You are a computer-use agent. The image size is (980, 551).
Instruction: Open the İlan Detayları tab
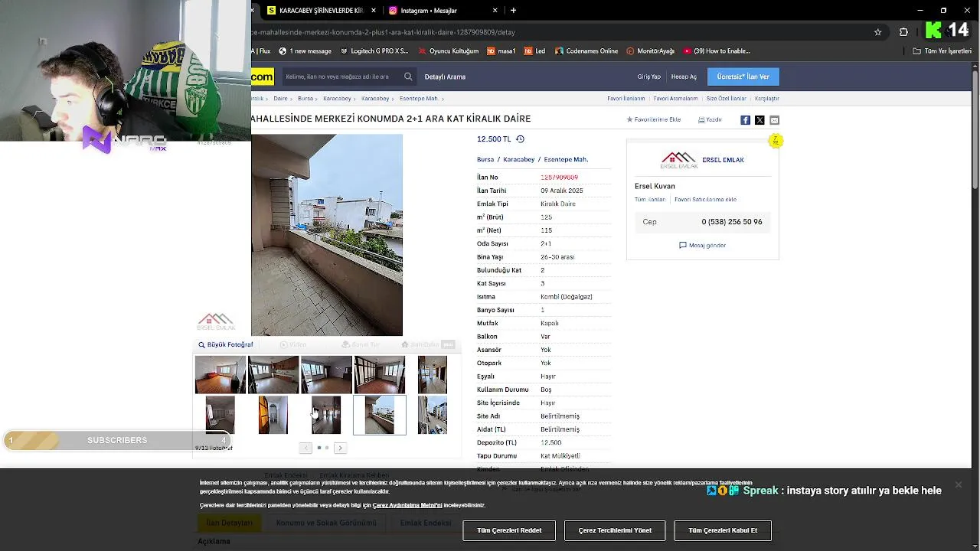click(x=230, y=523)
